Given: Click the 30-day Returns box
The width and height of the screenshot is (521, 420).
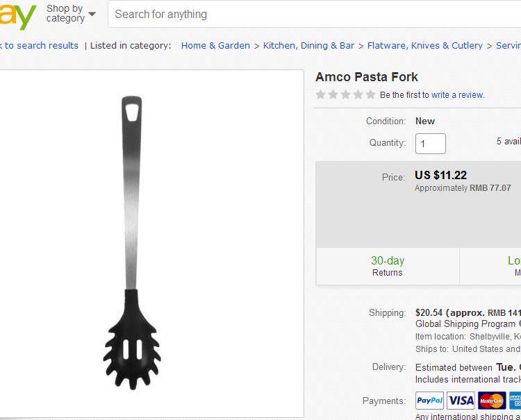Looking at the screenshot, I should [387, 266].
